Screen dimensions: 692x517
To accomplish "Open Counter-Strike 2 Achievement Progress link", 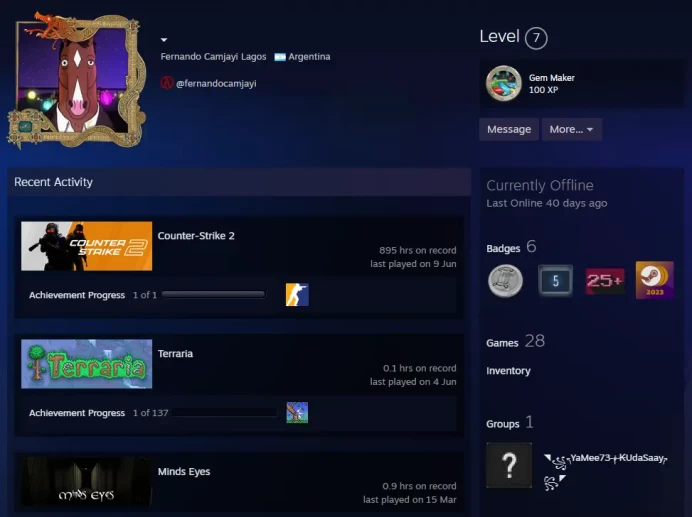I will click(77, 295).
